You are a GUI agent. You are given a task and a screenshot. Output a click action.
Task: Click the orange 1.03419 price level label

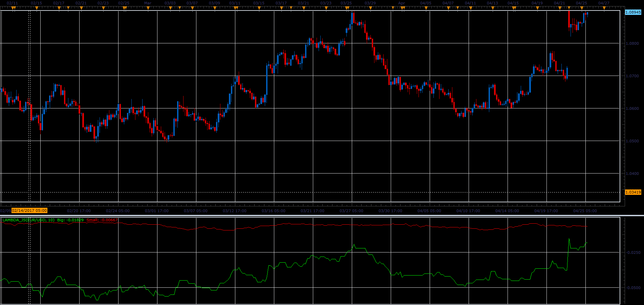(x=633, y=192)
